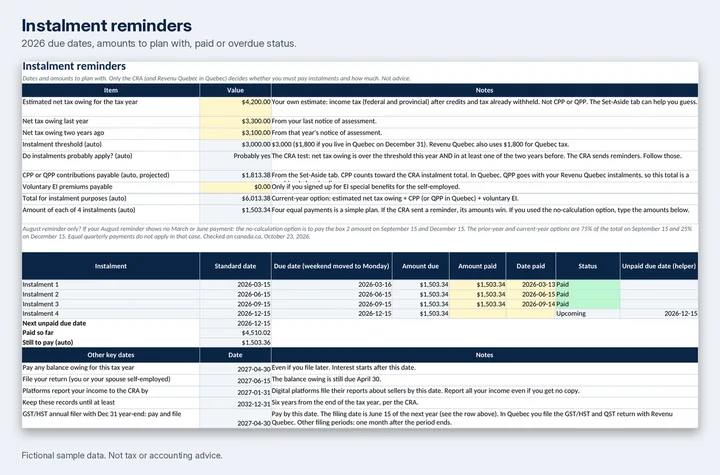Click the 'Amount of each of 4 instalments (auto)' label

pyautogui.click(x=79, y=210)
